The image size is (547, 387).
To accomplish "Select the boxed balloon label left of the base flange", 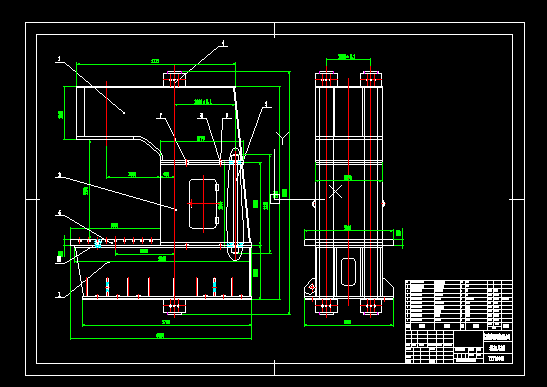I will pyautogui.click(x=59, y=259).
